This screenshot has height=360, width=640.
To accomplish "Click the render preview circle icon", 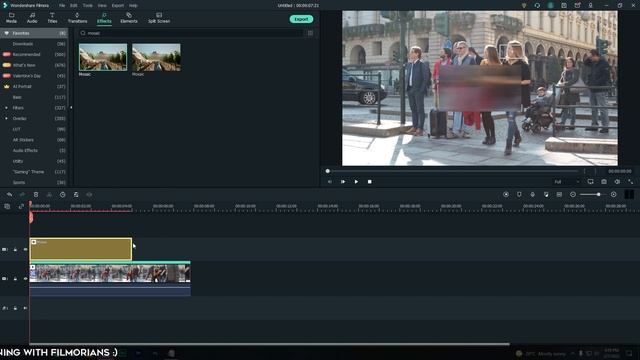I will 506,195.
